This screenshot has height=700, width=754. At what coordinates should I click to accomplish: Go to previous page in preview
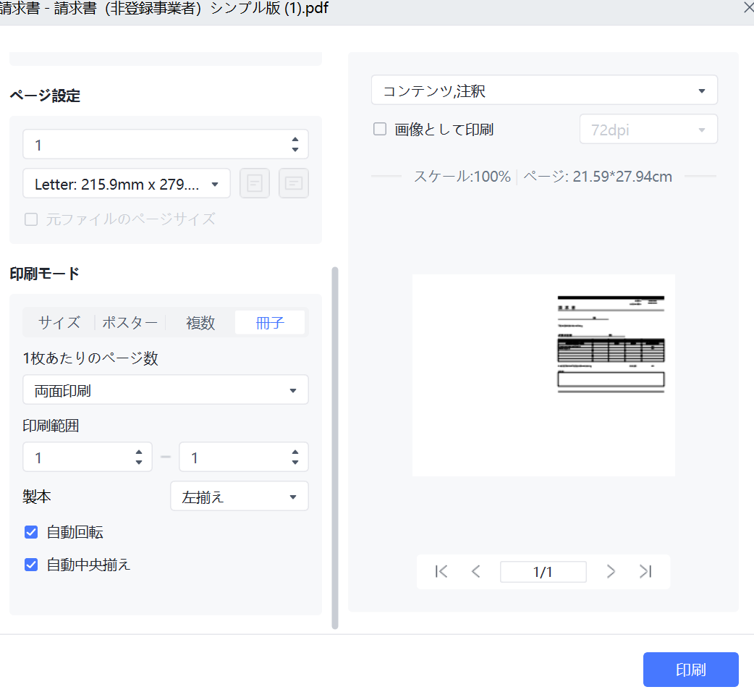pyautogui.click(x=475, y=571)
